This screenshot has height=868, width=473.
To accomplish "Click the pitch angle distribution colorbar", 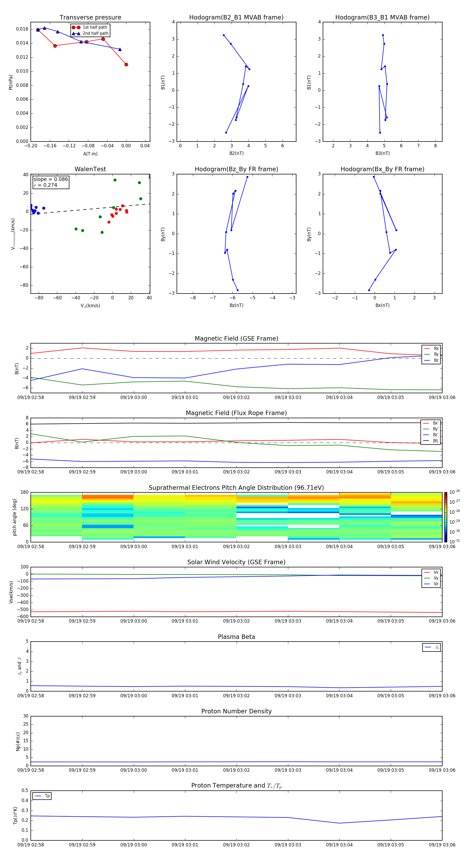I will (446, 517).
